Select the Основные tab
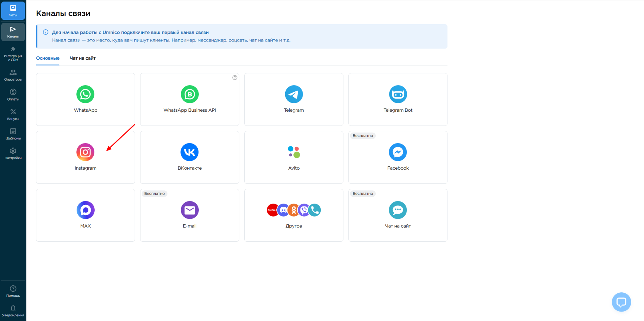 [x=48, y=58]
